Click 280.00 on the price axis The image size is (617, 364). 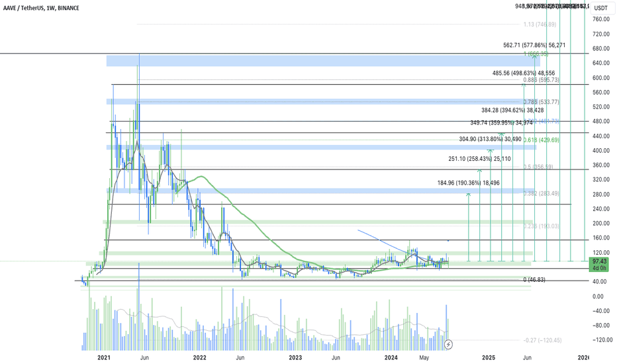coord(601,195)
